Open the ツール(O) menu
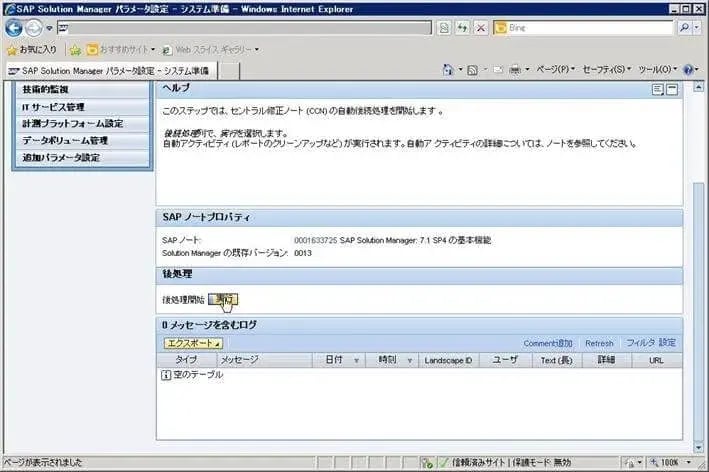Viewport: 709px width, 472px height. tap(658, 70)
